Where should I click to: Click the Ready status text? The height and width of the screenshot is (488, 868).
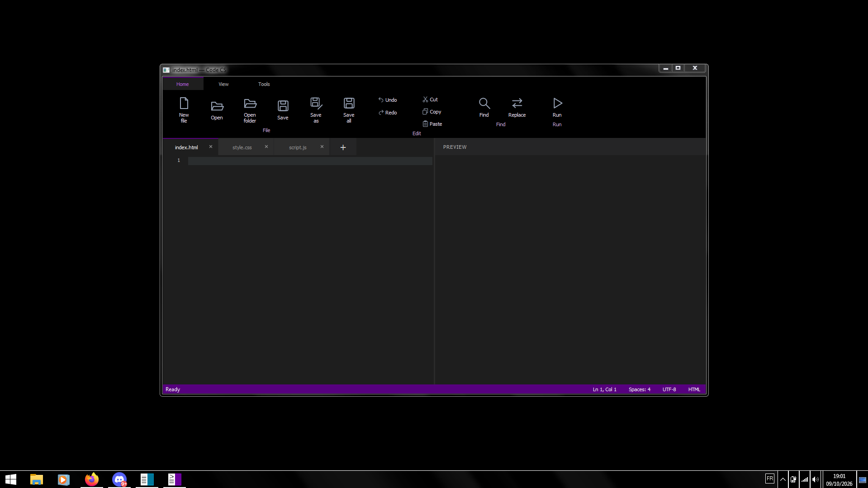[x=173, y=389]
